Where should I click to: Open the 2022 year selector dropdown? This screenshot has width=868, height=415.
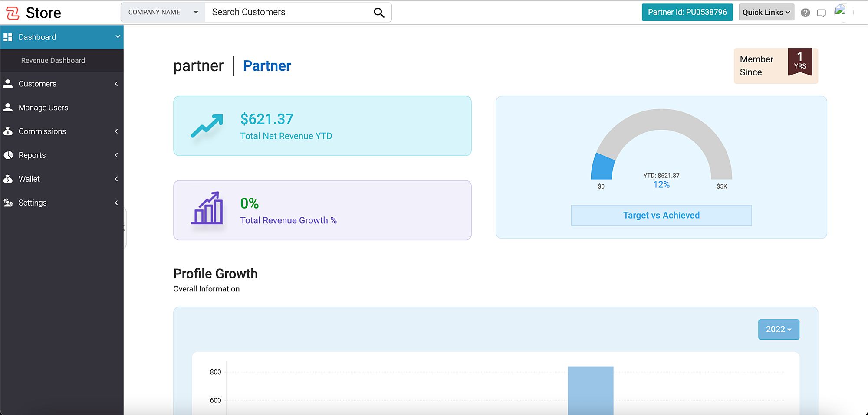pos(779,330)
